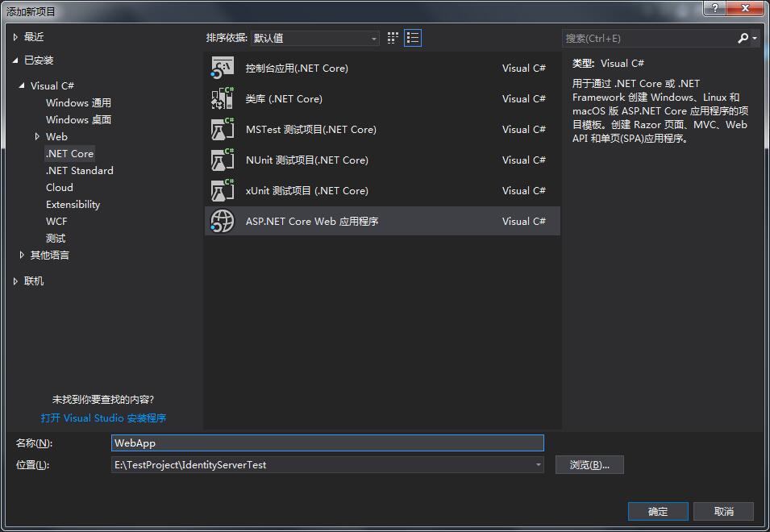Click the Class Library (.NET Core) template icon
Image resolution: width=770 pixels, height=532 pixels.
tap(223, 98)
